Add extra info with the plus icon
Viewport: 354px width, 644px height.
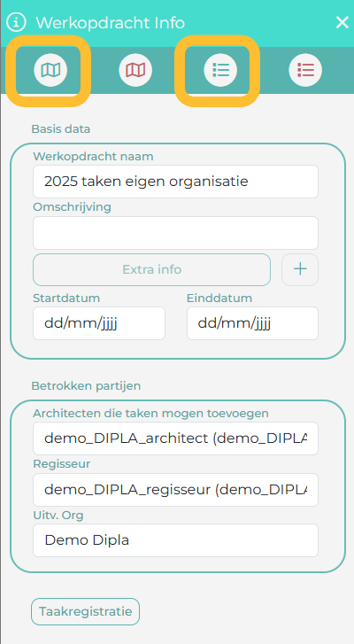pos(300,269)
